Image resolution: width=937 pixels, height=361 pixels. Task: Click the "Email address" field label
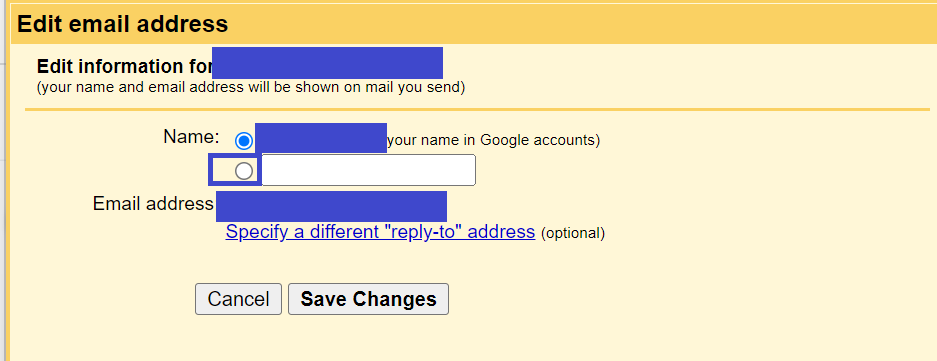click(x=153, y=204)
